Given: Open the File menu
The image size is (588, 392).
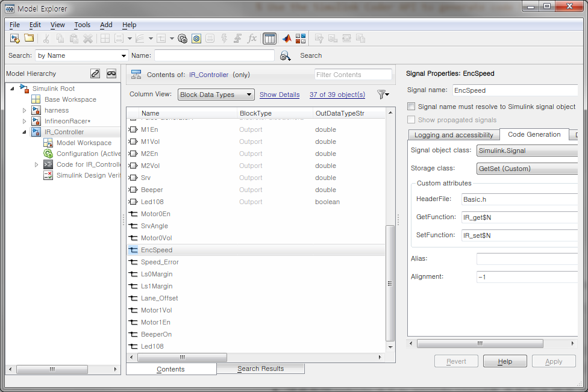Looking at the screenshot, I should pos(14,25).
